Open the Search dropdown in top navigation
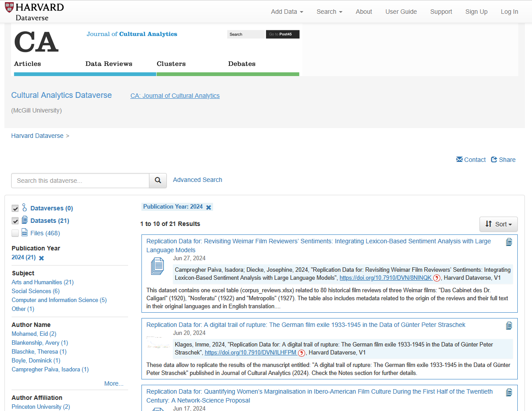The image size is (532, 411). (330, 12)
